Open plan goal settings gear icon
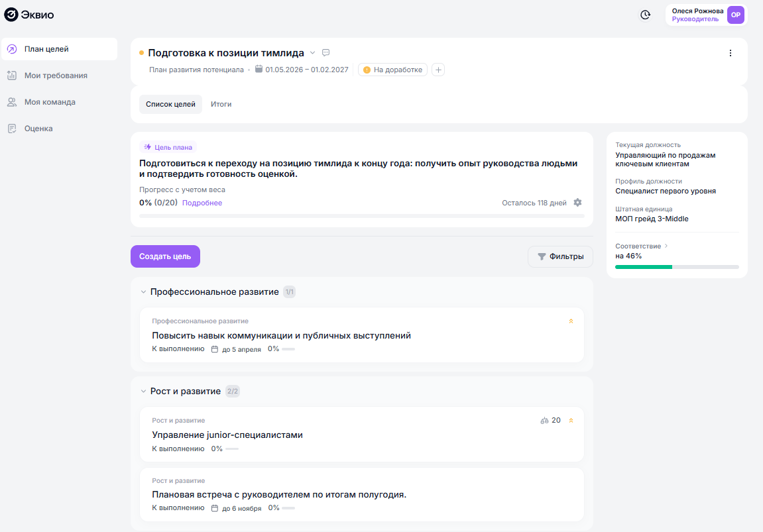763x532 pixels. (577, 202)
